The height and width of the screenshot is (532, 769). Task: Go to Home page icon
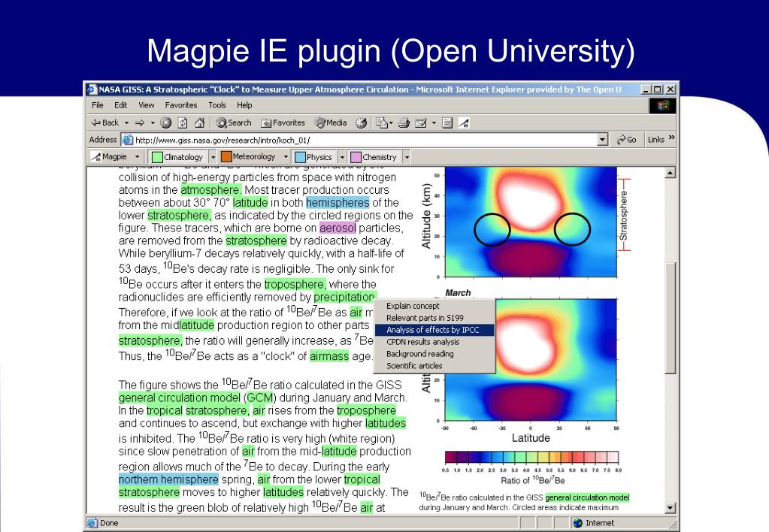200,122
